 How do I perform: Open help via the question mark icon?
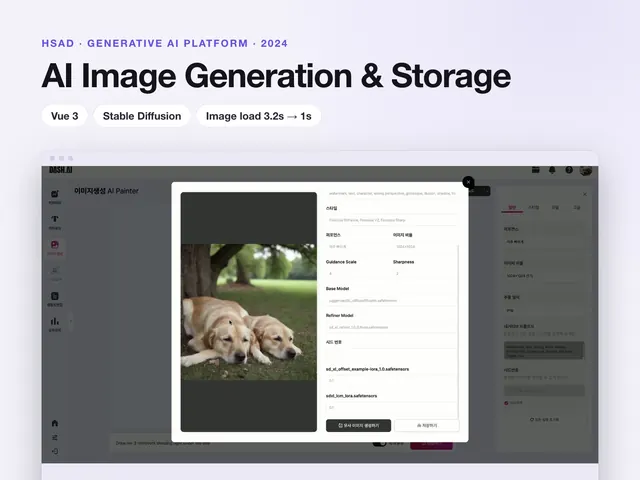(x=569, y=170)
